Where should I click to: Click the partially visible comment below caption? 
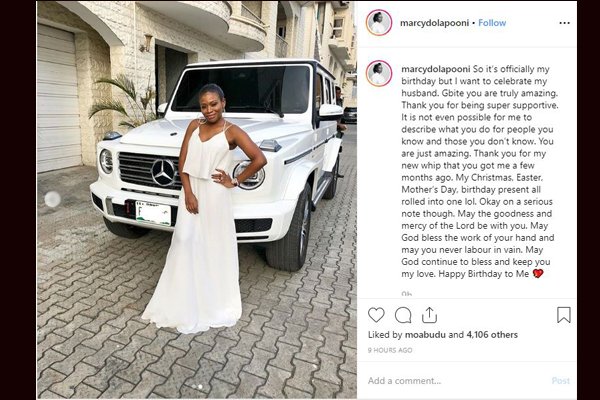406,294
